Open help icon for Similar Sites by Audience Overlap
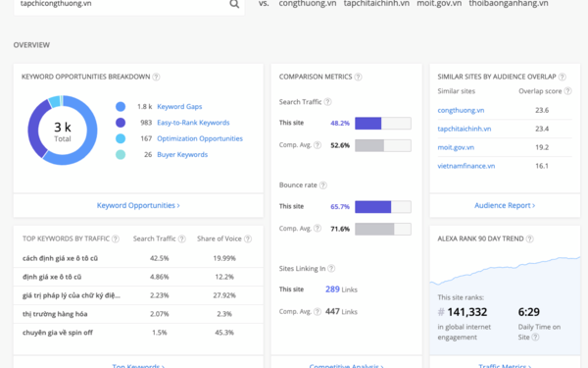This screenshot has width=588, height=368. 562,77
